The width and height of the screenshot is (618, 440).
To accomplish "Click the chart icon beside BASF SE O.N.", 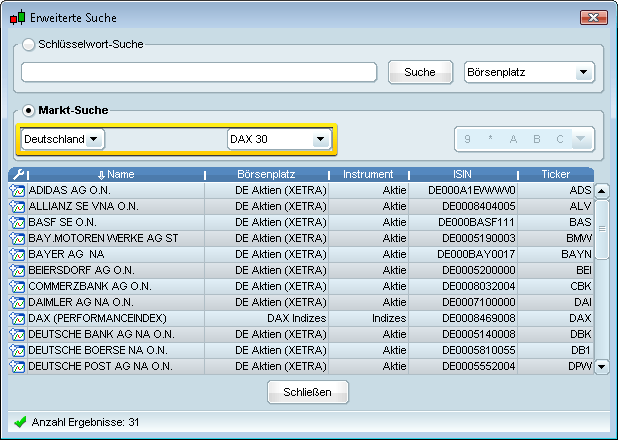I will tap(17, 222).
